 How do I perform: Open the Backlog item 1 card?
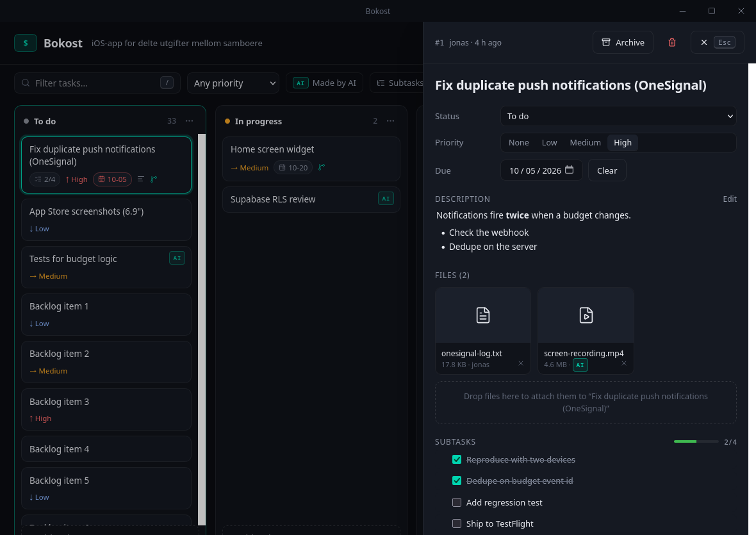(106, 315)
